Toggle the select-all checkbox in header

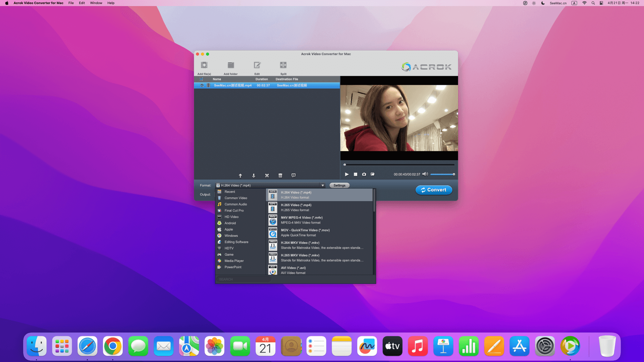tap(201, 79)
